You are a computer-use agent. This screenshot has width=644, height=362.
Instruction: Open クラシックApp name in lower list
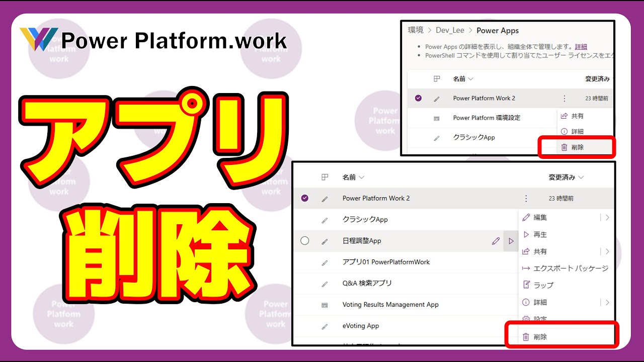click(365, 220)
